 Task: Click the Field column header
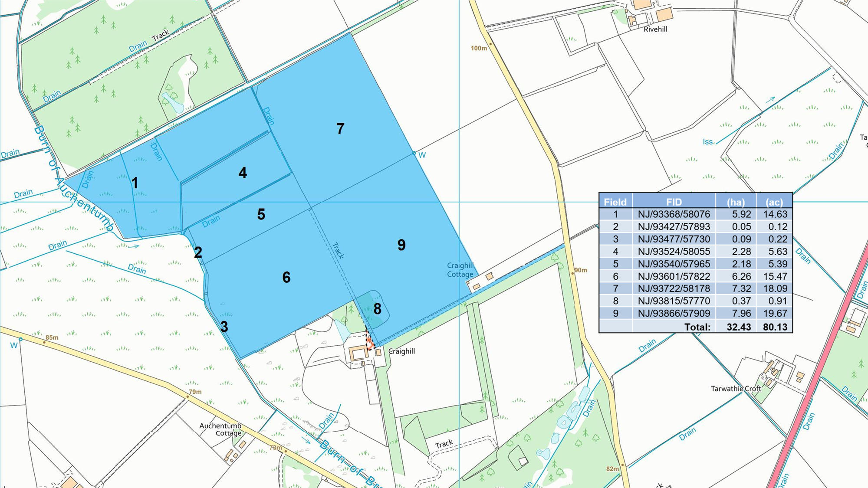615,202
